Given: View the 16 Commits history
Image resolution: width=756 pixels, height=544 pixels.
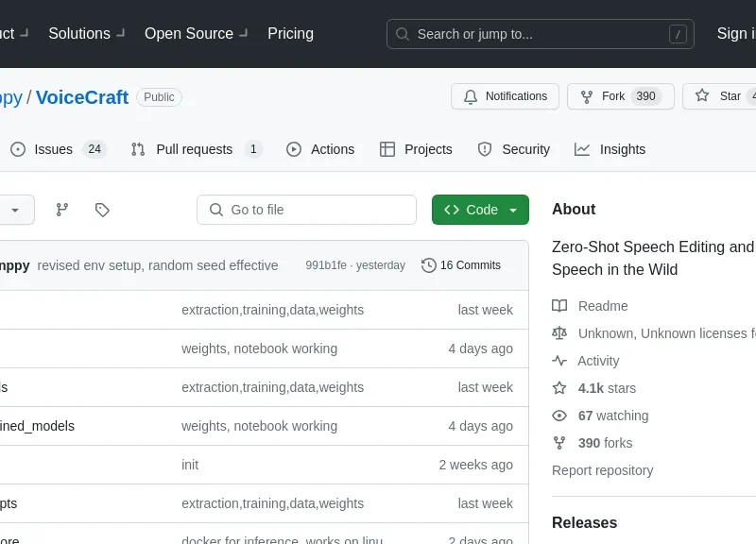Looking at the screenshot, I should [461, 265].
